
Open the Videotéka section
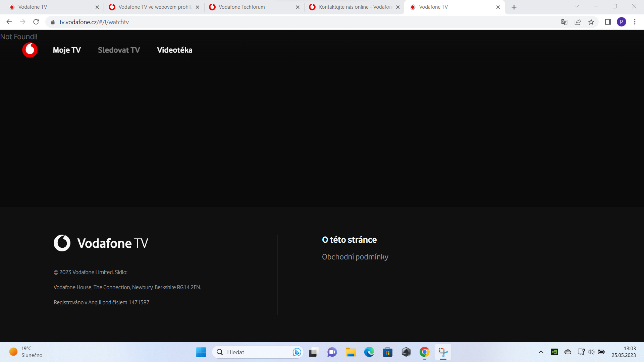[174, 50]
